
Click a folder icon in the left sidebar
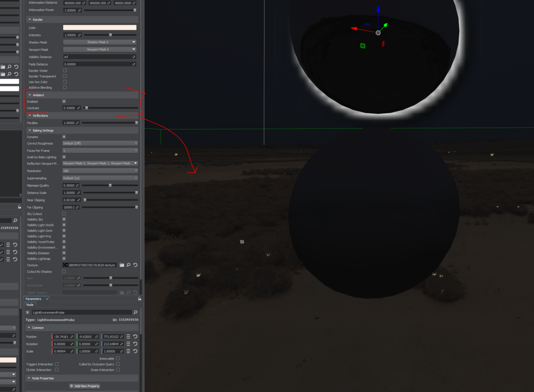tap(3, 67)
